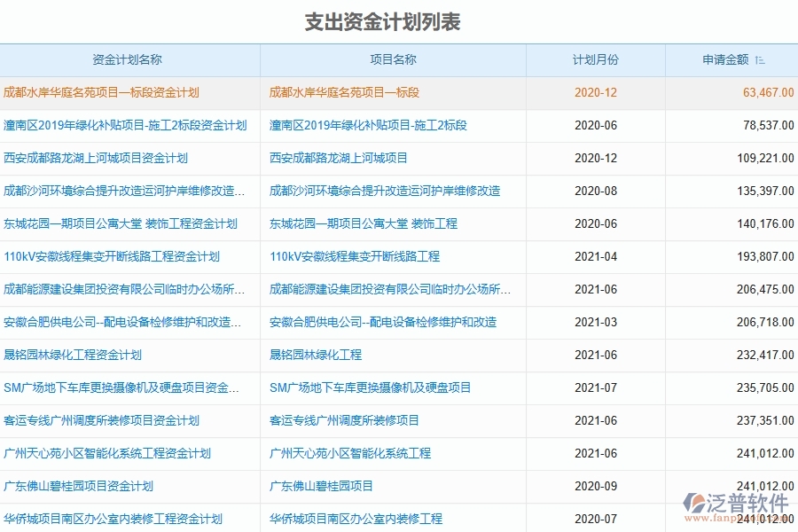Viewport: 798px width, 532px height.
Task: Click the sort icon next to 申请金额
Action: [x=760, y=59]
